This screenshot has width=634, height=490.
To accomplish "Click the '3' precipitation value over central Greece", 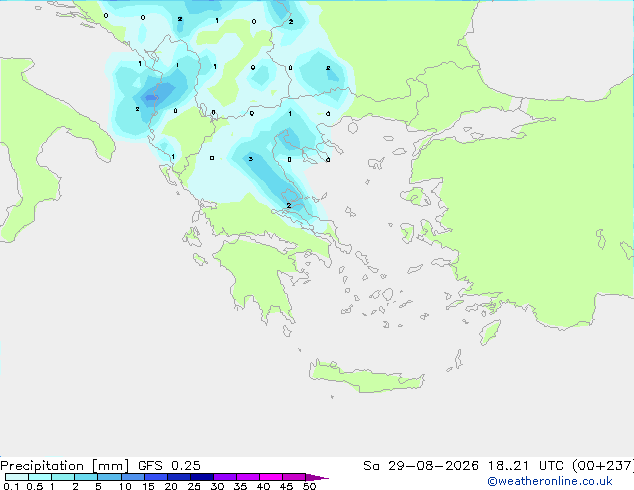I will (251, 159).
